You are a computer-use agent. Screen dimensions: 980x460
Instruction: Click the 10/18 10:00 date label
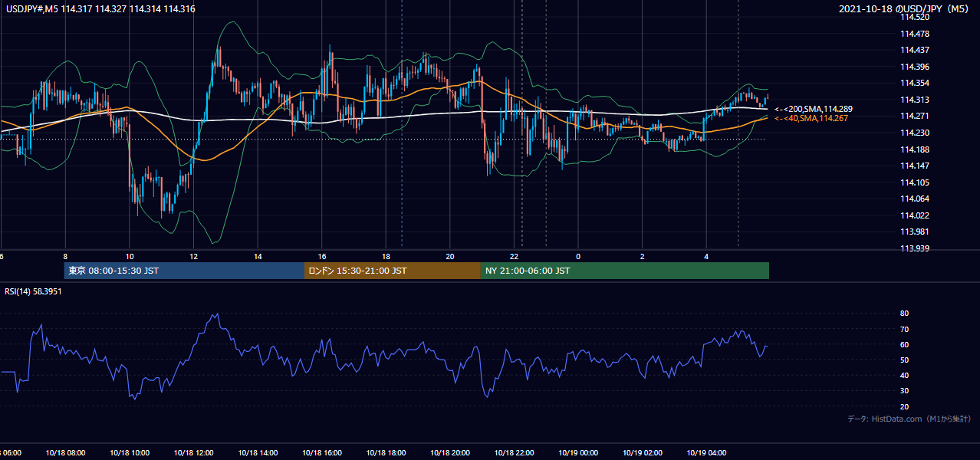coord(130,453)
